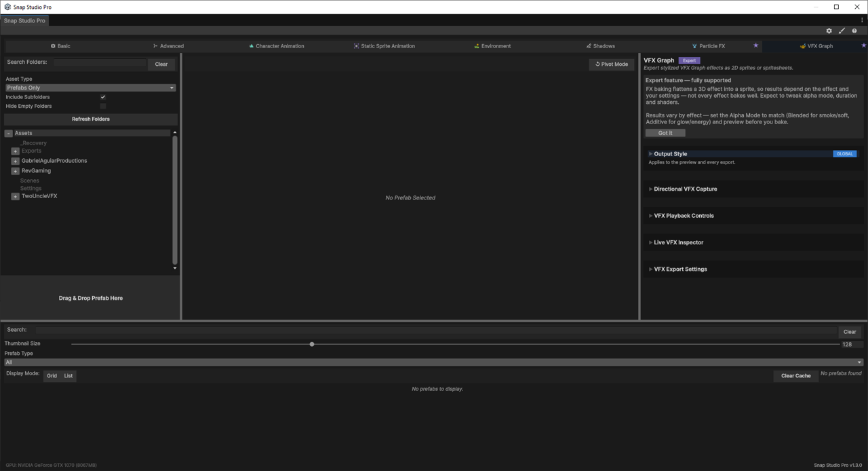Select the Environment tab
The height and width of the screenshot is (471, 868).
pyautogui.click(x=492, y=46)
